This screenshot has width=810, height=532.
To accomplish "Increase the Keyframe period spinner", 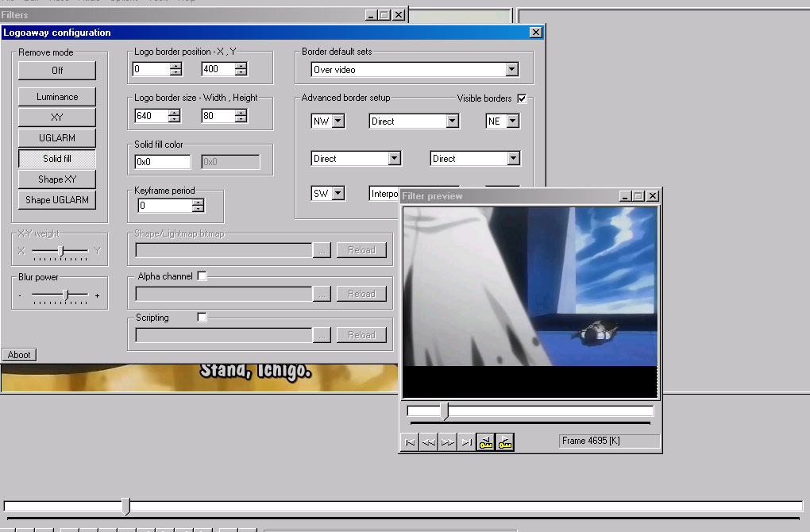I will 198,202.
